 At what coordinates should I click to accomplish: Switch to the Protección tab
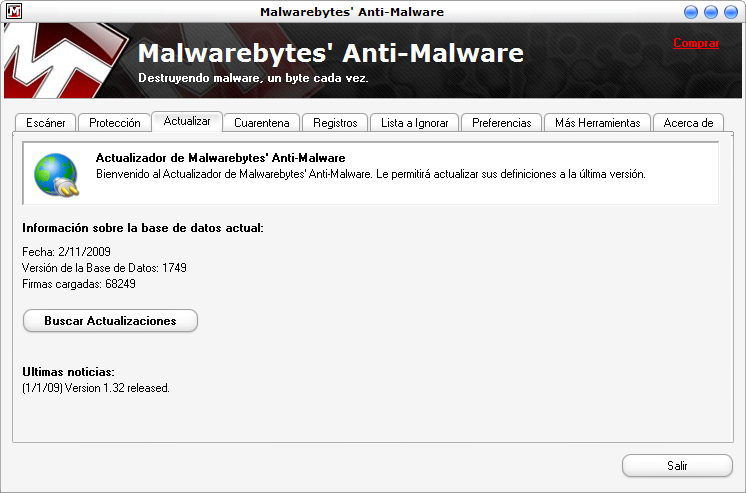coord(114,123)
